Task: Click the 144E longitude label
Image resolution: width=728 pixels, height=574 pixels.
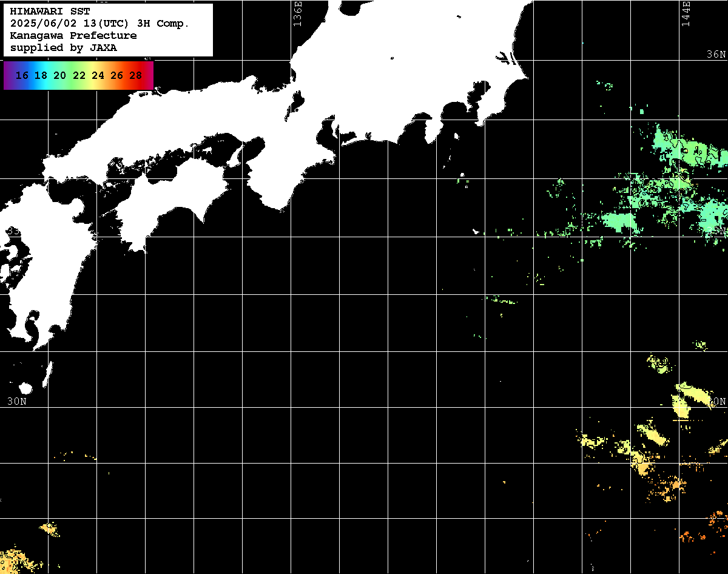Action: [x=686, y=14]
